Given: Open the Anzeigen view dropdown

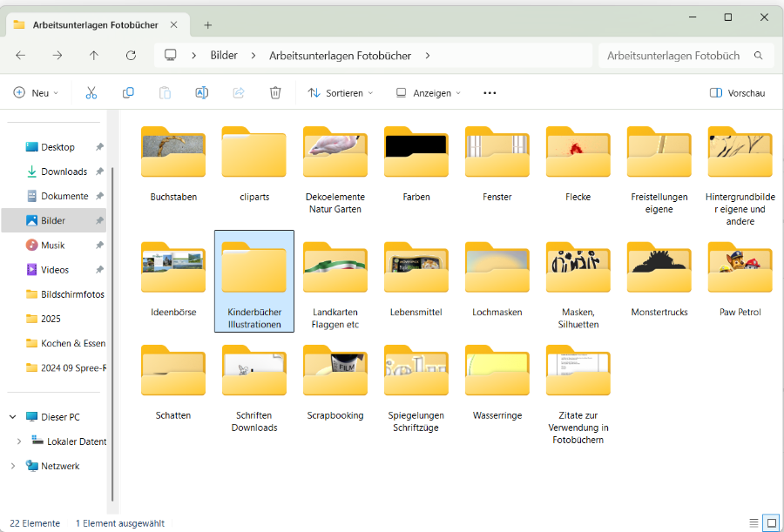Looking at the screenshot, I should click(x=428, y=92).
